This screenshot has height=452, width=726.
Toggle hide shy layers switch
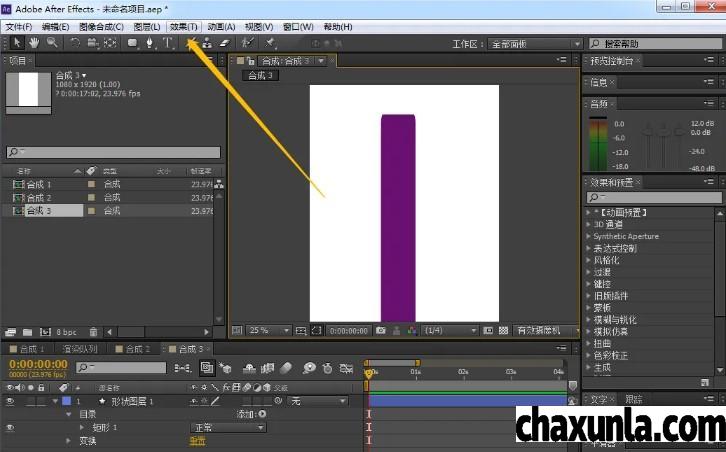250,368
